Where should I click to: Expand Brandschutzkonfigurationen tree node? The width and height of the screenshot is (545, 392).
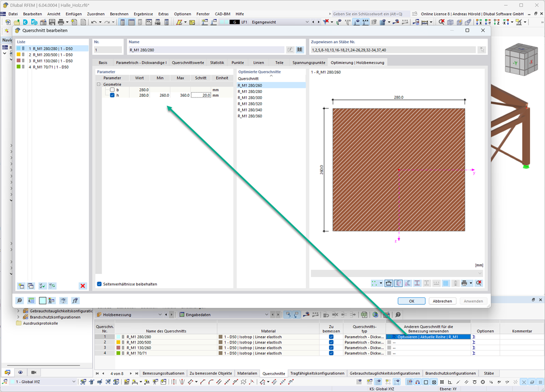pos(19,317)
